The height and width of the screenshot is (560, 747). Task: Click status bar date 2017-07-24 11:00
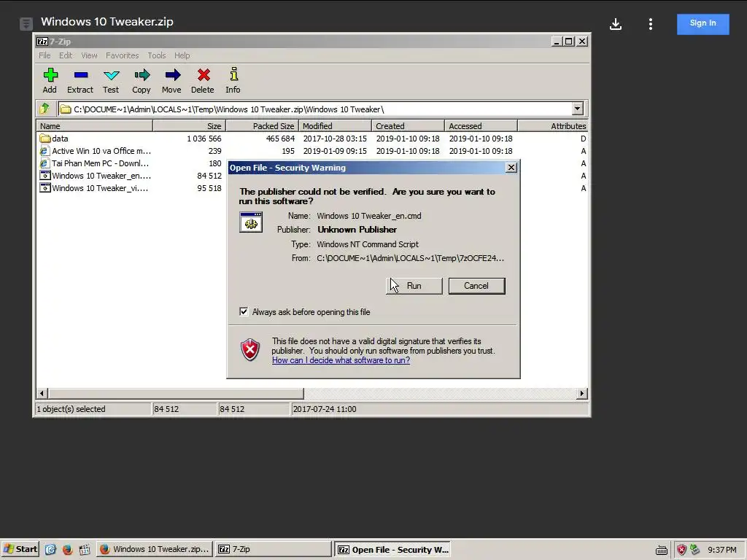(325, 409)
